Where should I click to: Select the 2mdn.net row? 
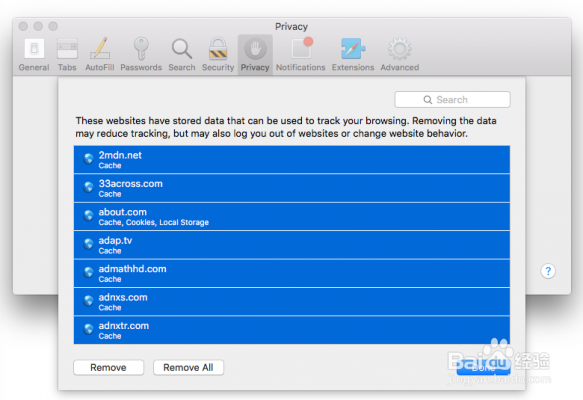point(292,159)
